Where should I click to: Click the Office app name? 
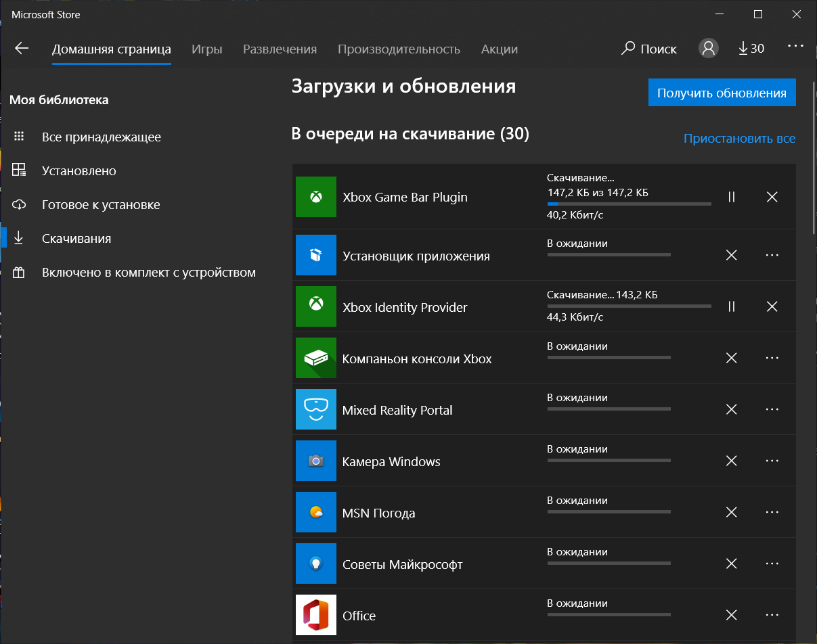coord(359,616)
